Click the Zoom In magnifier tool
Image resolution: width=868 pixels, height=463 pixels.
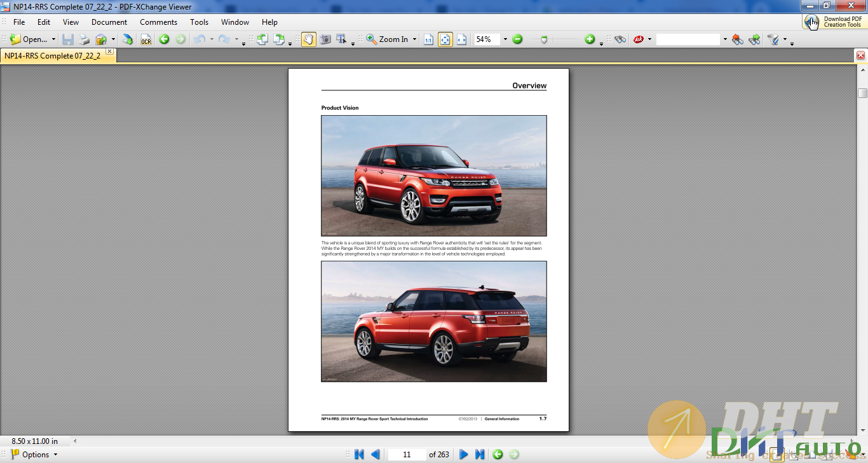click(x=387, y=39)
